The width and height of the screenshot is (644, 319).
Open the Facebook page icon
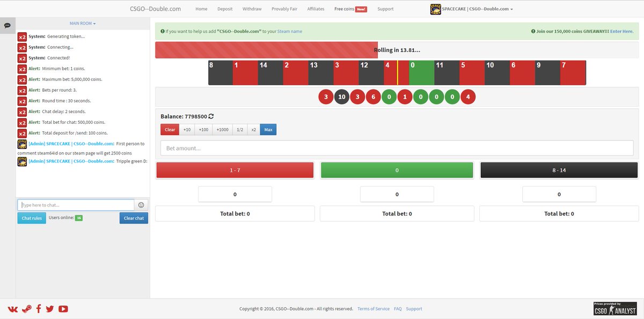39,309
